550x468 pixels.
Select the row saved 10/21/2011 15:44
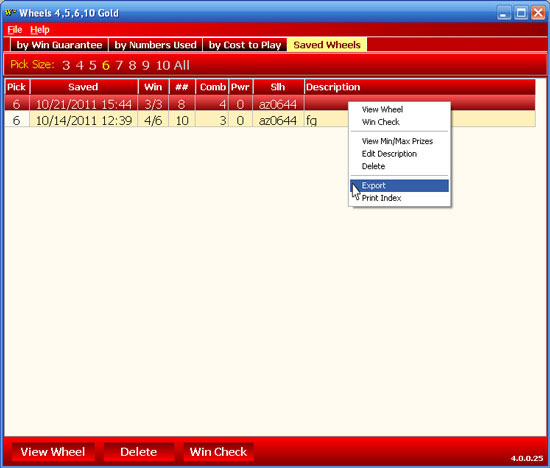click(270, 104)
